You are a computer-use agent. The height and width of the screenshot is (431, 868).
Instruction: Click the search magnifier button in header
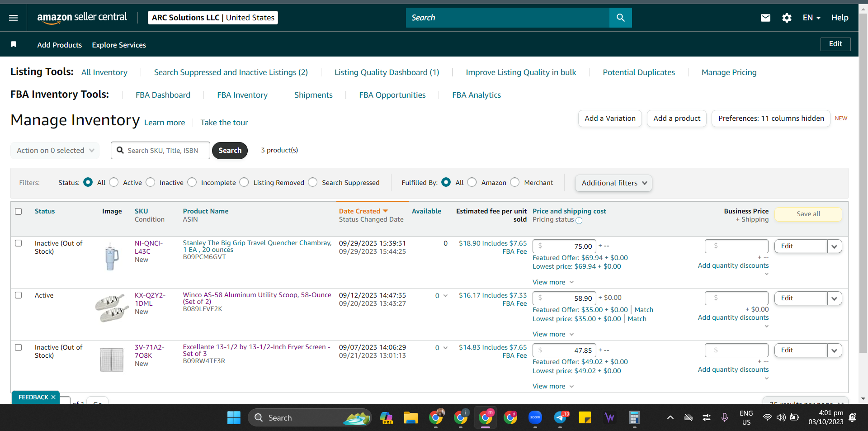621,18
